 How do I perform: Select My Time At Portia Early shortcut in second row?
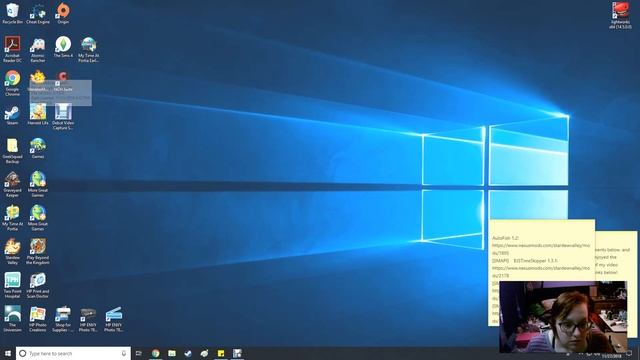click(89, 49)
